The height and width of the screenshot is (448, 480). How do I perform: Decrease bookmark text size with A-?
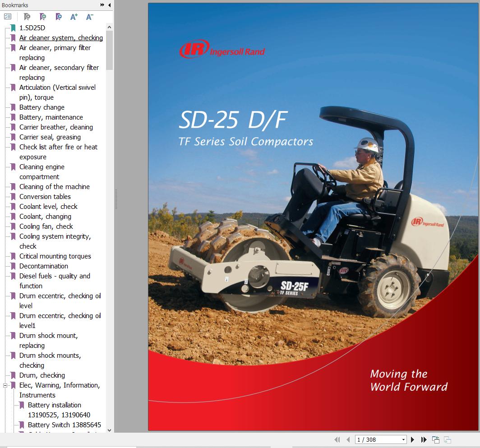(x=89, y=17)
